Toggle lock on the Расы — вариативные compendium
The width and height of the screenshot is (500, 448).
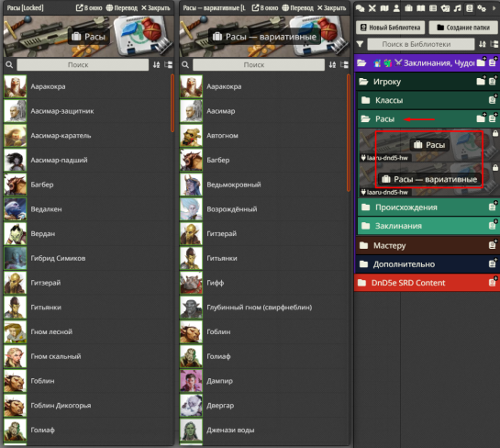click(495, 167)
